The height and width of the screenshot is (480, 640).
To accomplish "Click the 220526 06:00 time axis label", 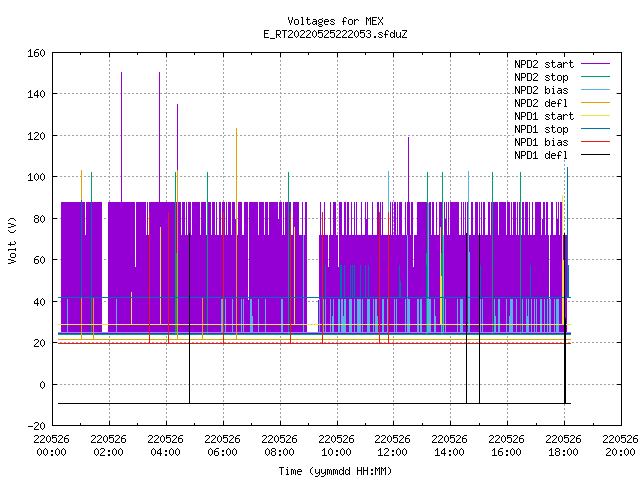I will point(222,446).
